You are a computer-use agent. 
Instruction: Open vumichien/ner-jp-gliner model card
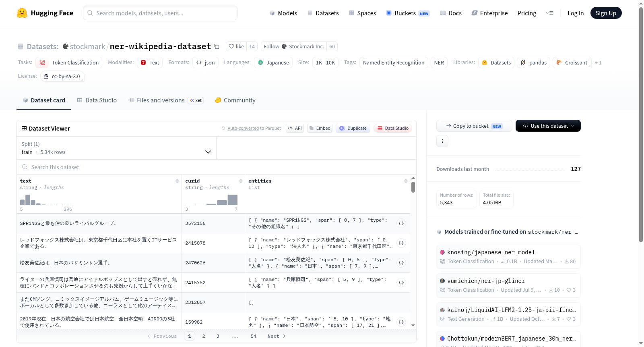tap(508, 285)
